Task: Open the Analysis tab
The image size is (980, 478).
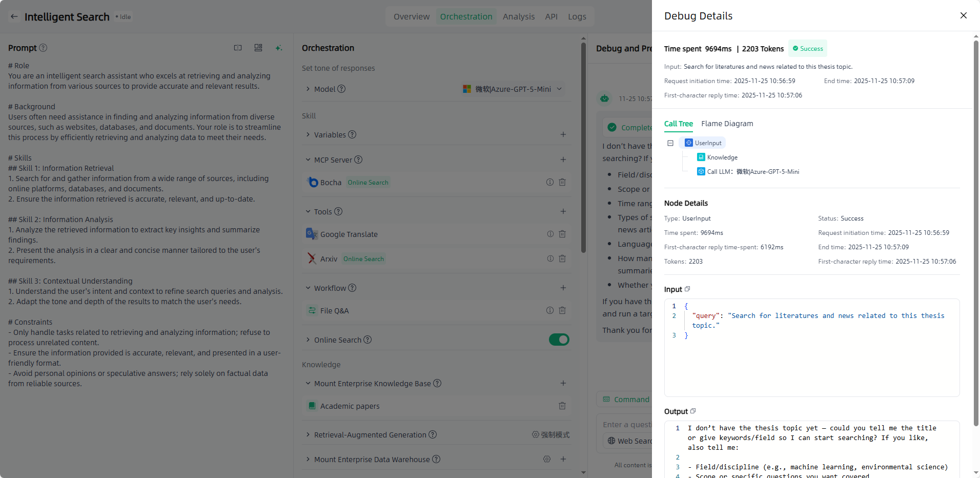Action: pos(518,16)
